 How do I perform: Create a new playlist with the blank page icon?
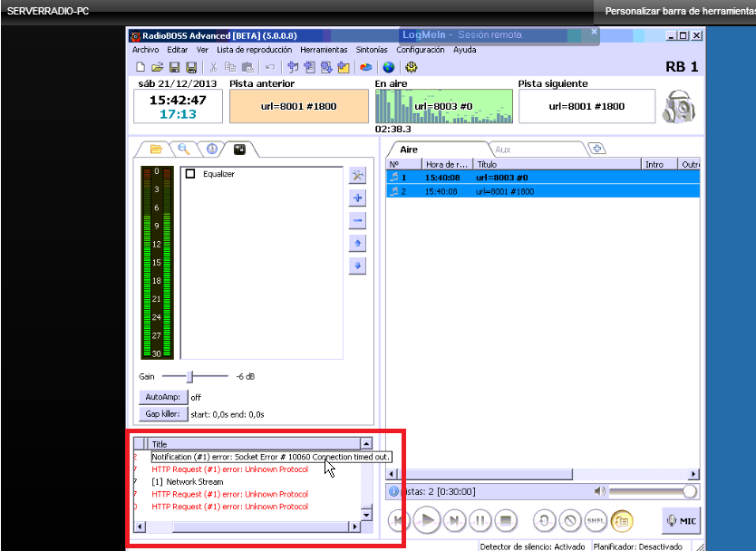(141, 67)
